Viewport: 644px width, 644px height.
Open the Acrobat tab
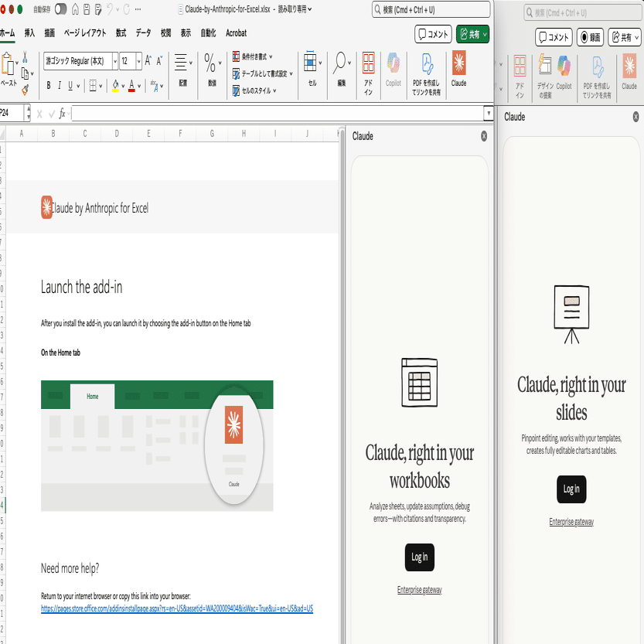pos(236,32)
